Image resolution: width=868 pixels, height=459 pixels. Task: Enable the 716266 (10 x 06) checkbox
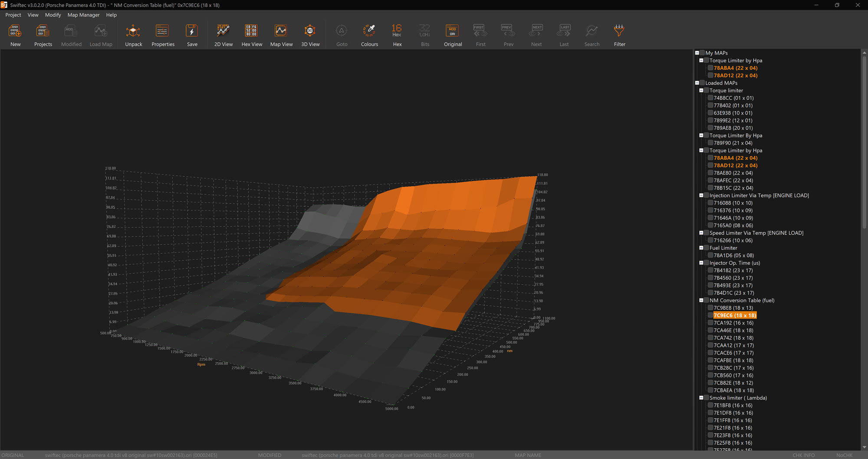(x=710, y=240)
